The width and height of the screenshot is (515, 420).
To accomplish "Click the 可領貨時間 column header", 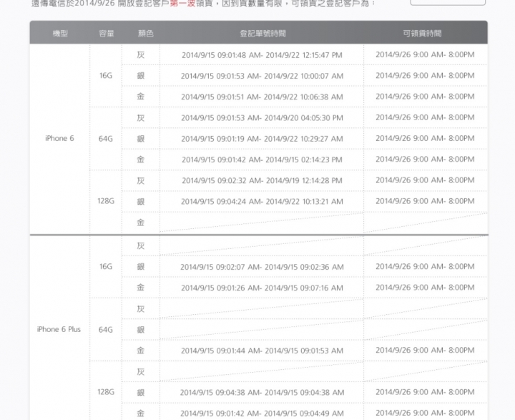I will pos(422,33).
